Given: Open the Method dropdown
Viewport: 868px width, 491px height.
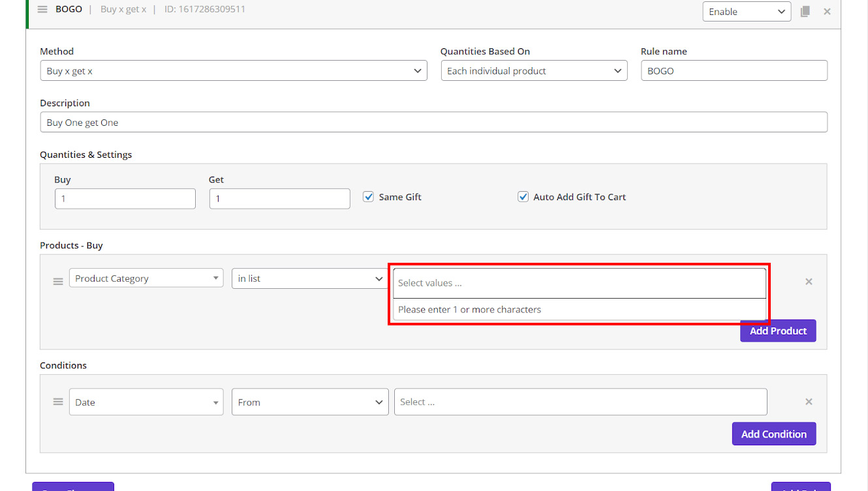Looking at the screenshot, I should pos(233,71).
